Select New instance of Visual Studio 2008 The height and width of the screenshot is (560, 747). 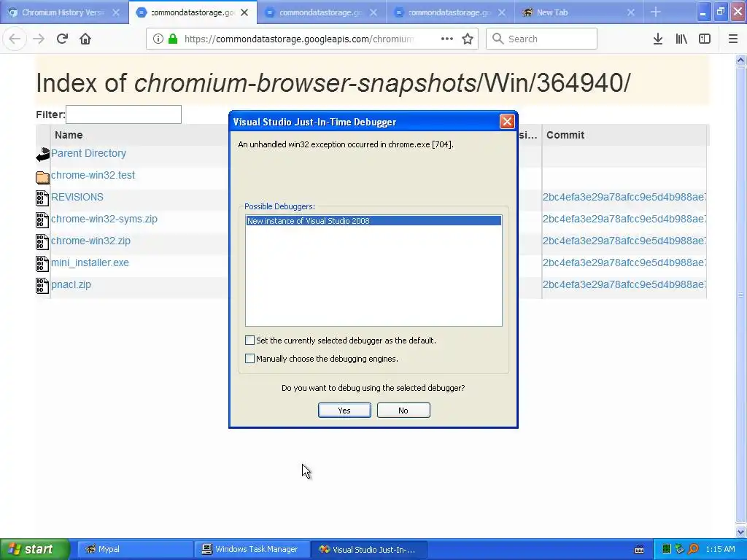point(373,220)
